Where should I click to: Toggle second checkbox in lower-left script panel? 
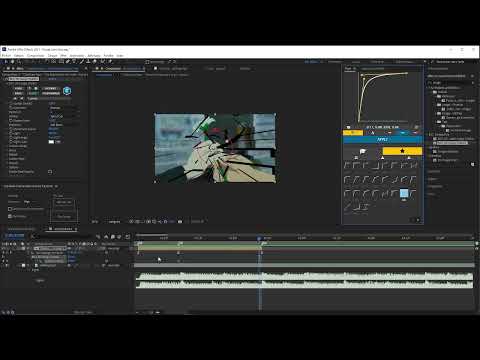click(x=10, y=216)
